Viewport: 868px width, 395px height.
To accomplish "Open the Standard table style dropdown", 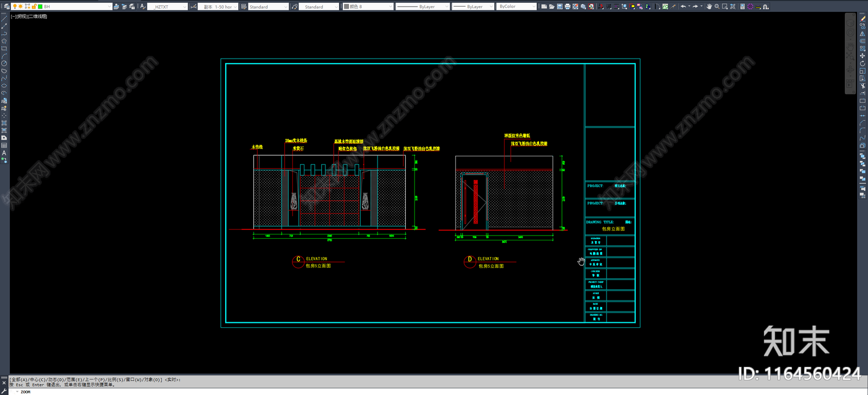I will tap(286, 7).
